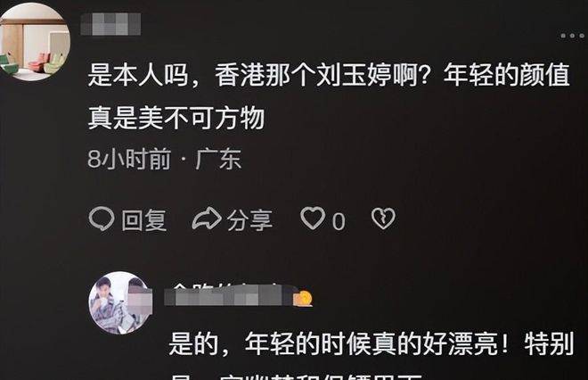
Task: Tap the like count 0
Action: pos(339,221)
